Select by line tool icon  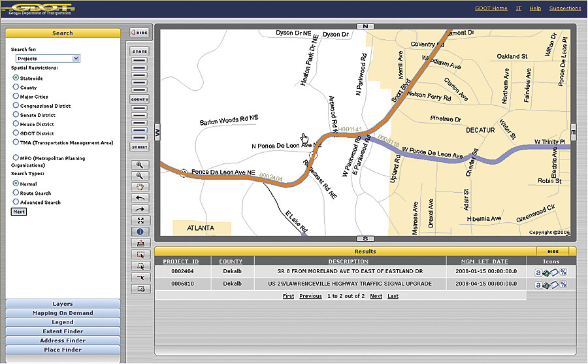point(140,277)
